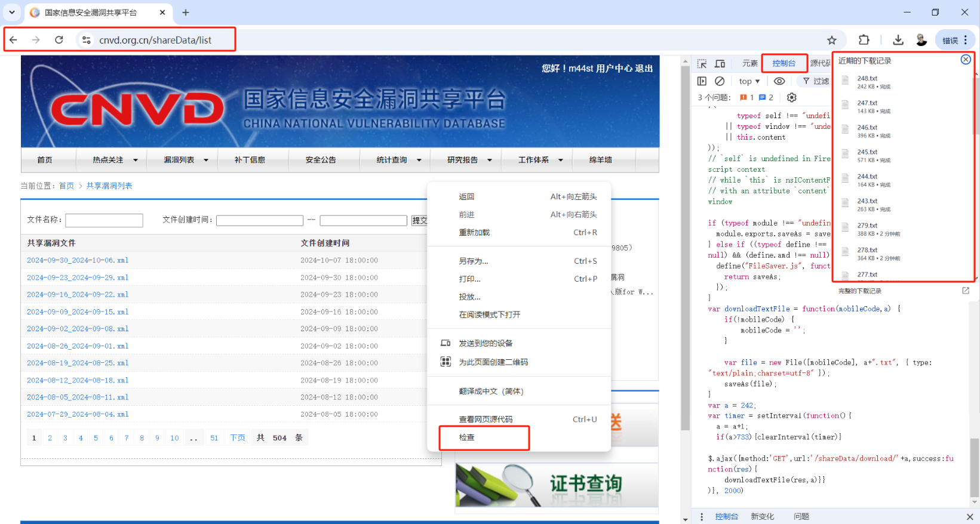Go to page 5 of the list
Image resolution: width=980 pixels, height=524 pixels.
pyautogui.click(x=96, y=438)
